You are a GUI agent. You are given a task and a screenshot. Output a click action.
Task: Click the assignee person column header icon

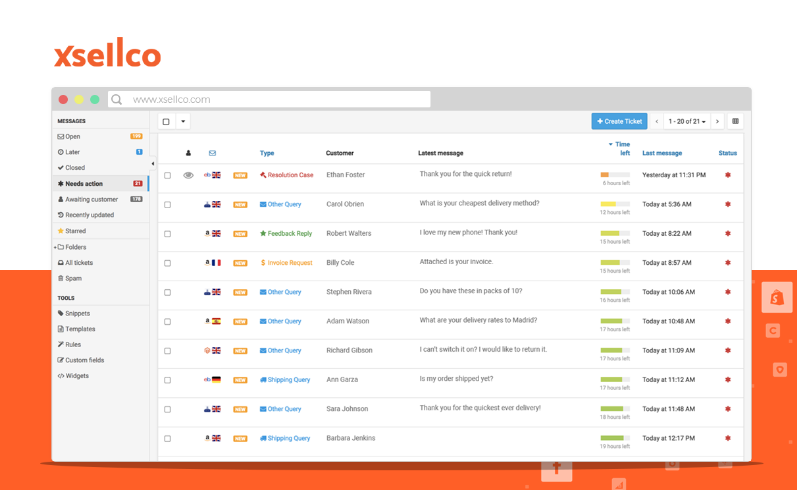click(x=188, y=153)
